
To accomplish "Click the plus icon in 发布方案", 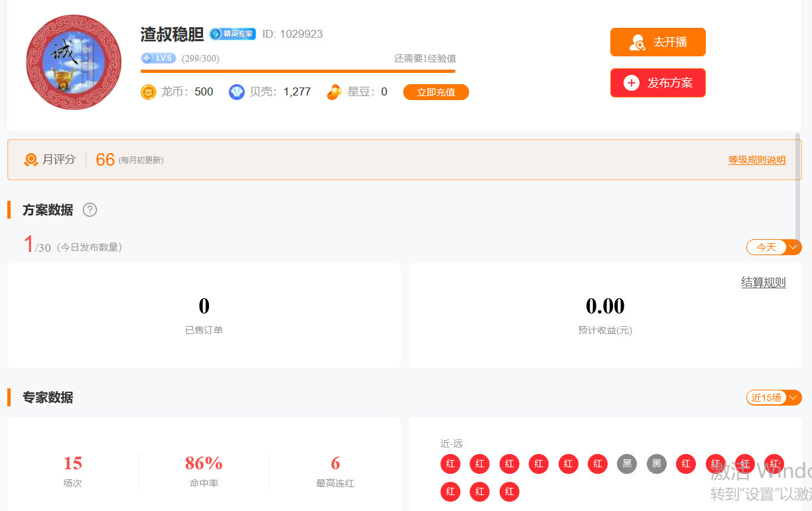I will point(631,83).
